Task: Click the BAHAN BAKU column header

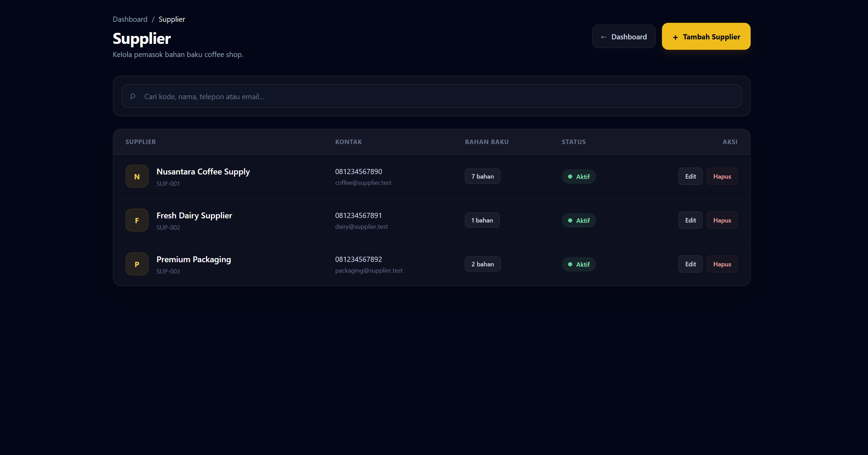Action: 487,142
